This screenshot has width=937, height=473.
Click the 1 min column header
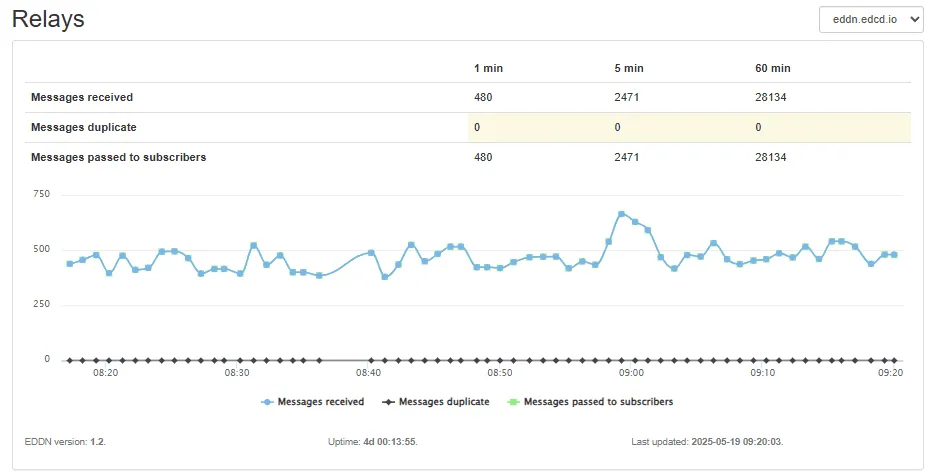[489, 68]
